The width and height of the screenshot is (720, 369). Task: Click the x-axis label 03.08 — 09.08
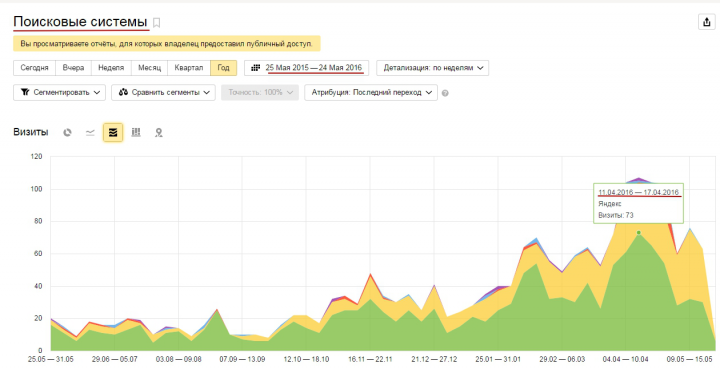[178, 359]
